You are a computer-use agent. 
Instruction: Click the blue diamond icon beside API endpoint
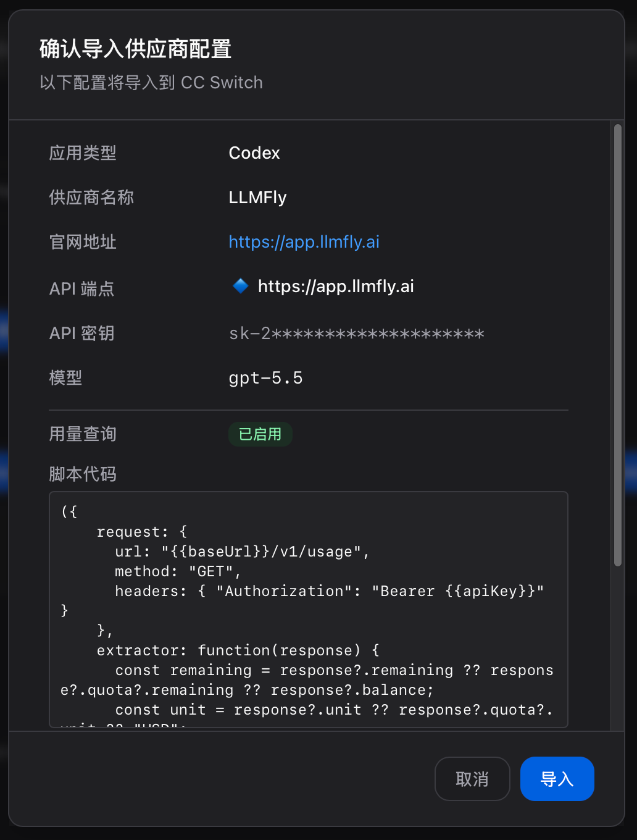pyautogui.click(x=240, y=286)
